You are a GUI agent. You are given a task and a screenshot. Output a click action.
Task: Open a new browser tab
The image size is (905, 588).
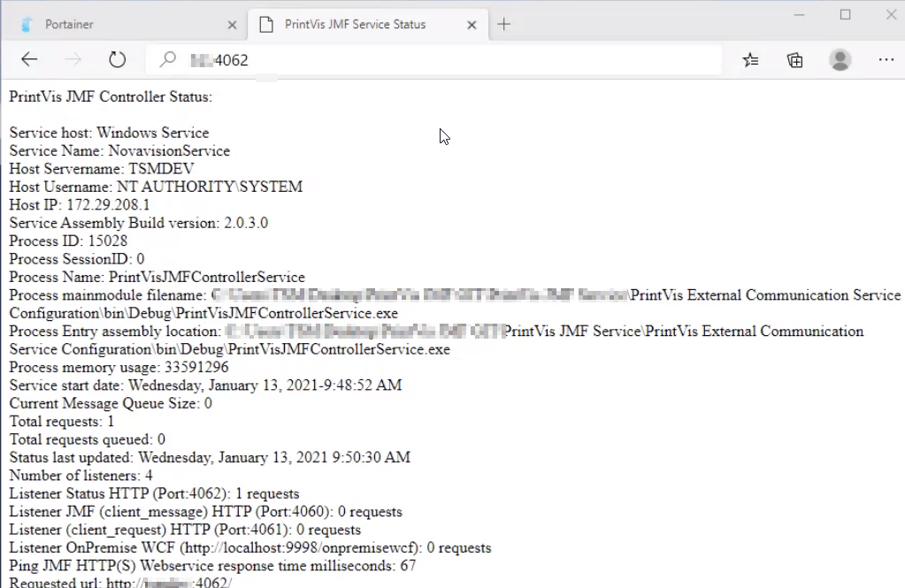503,24
